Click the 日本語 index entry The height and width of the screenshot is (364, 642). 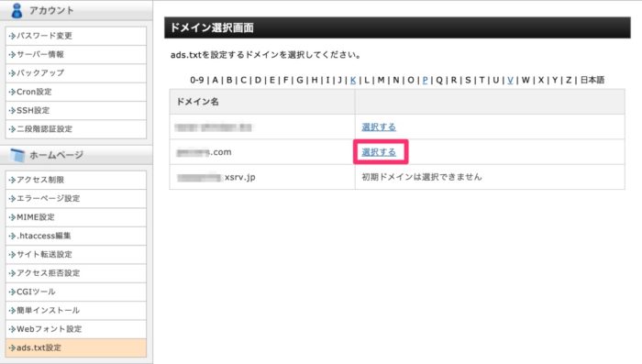click(x=592, y=80)
